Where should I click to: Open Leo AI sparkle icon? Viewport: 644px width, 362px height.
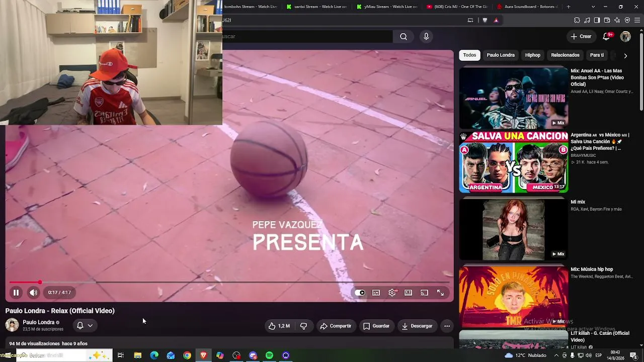[x=617, y=20]
